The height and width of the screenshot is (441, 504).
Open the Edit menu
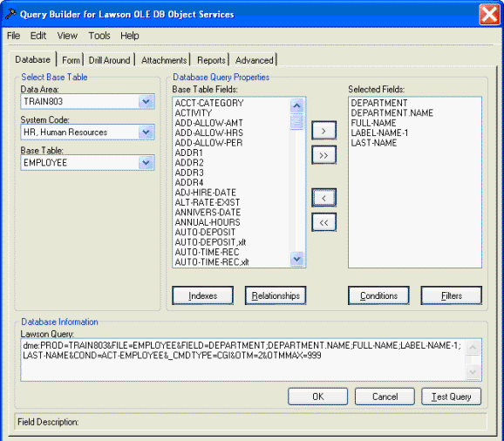click(38, 36)
